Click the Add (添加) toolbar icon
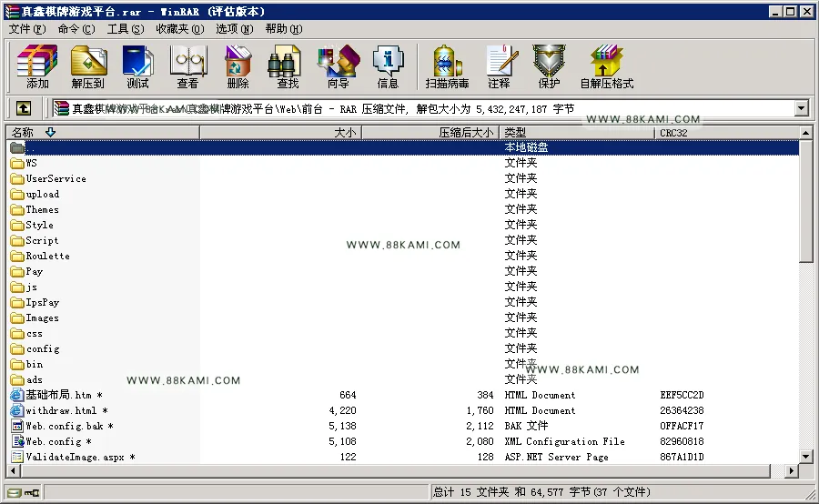The image size is (819, 504). pos(37,66)
